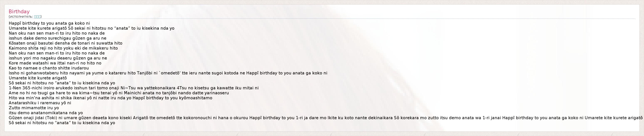Open the artist link after "исполнитель:"
This screenshot has width=644, height=136.
pos(37,17)
